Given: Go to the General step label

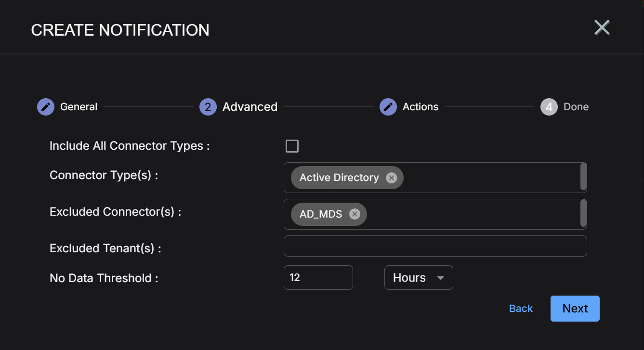Looking at the screenshot, I should pyautogui.click(x=79, y=107).
